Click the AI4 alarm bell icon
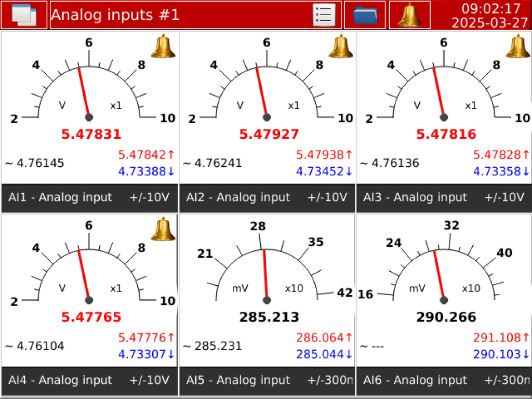532x399 pixels. 163,229
